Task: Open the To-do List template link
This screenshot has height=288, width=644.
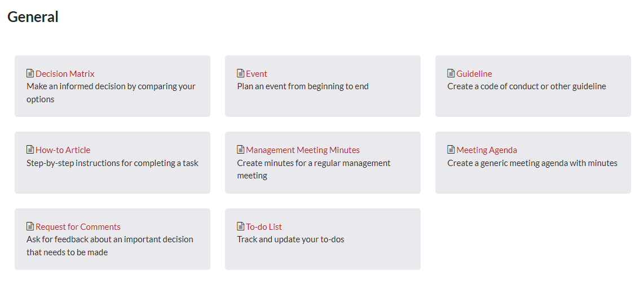Action: [264, 226]
